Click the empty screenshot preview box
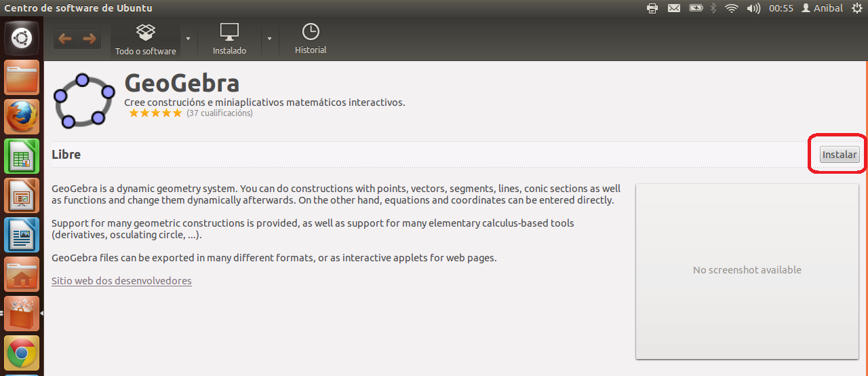 pos(747,271)
